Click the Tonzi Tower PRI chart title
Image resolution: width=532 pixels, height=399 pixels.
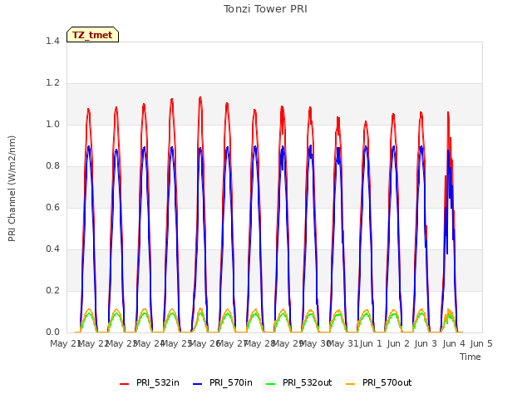click(x=265, y=9)
